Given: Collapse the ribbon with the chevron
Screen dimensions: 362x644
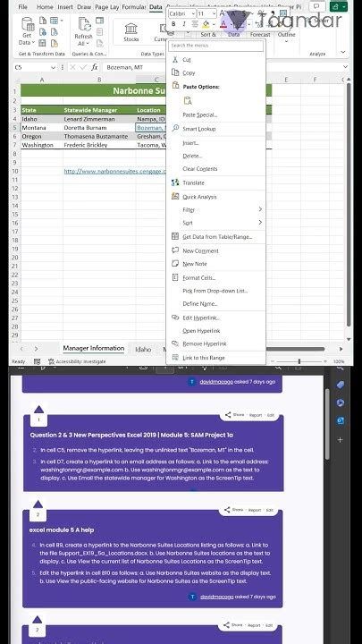Looking at the screenshot, I should point(343,52).
